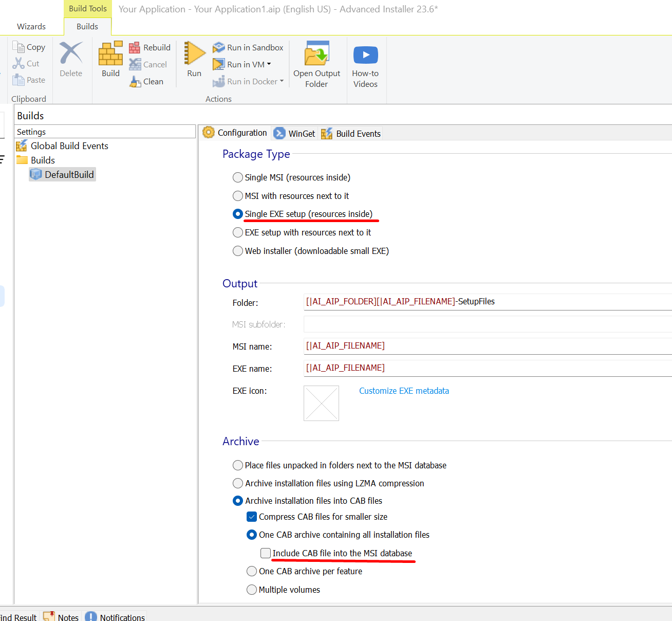Click the Customize EXE metadata link
672x621 pixels.
click(x=404, y=391)
